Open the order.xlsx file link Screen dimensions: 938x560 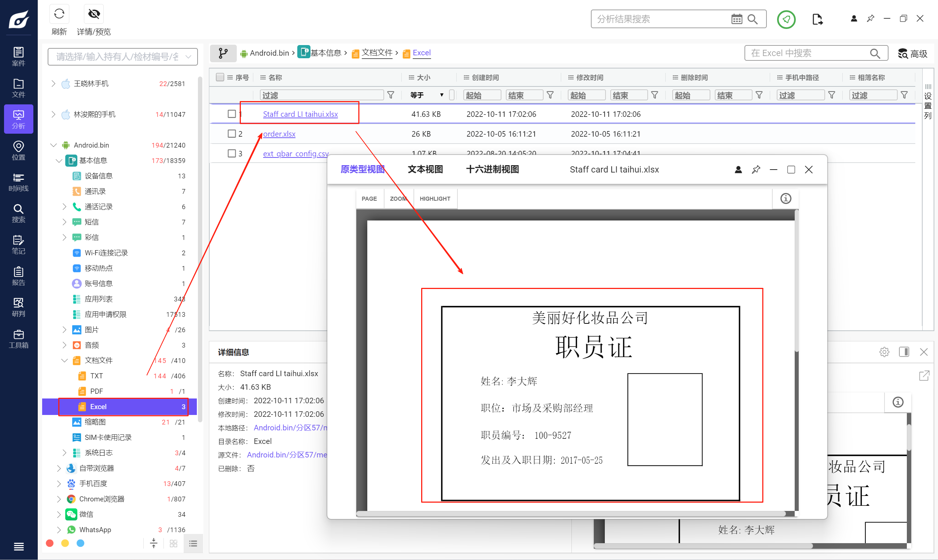tap(279, 134)
